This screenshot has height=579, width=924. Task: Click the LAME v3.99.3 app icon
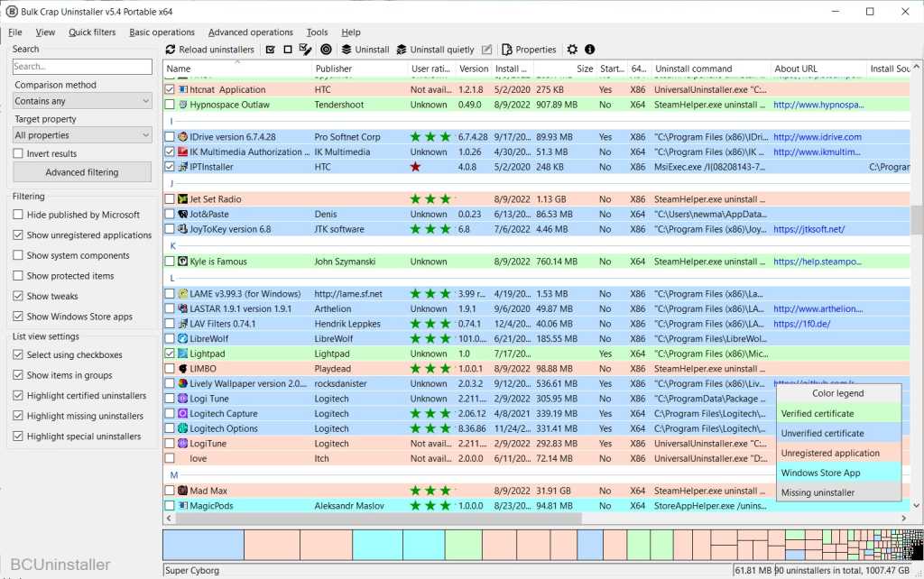182,293
